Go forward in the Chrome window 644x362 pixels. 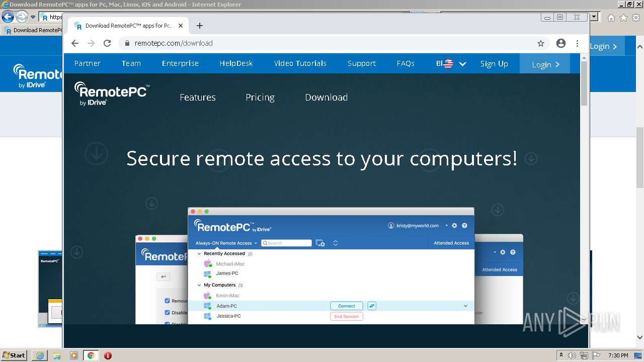tap(91, 43)
